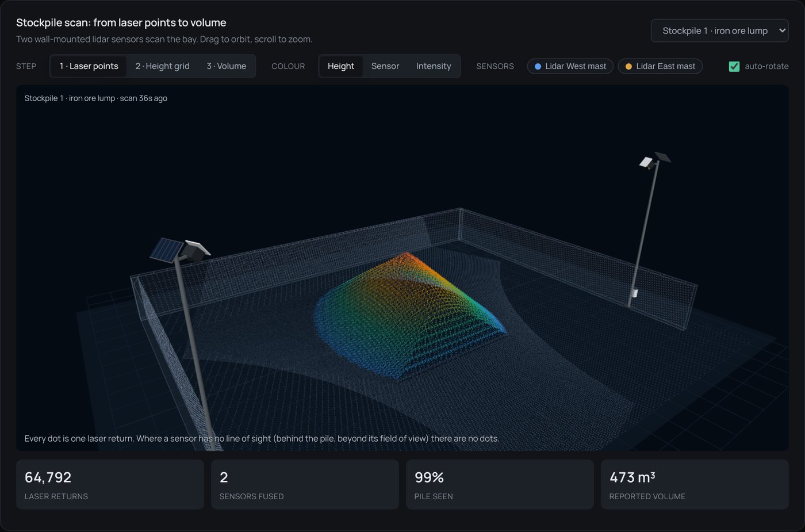
Task: Click the west lidar sensor head with the solar panel
Action: pos(179,250)
